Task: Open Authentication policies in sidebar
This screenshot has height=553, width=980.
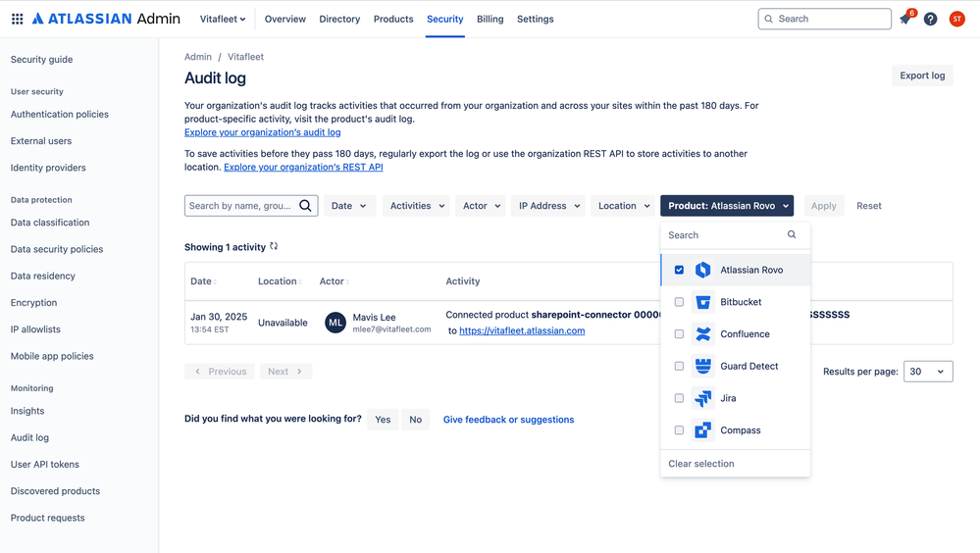Action: [x=60, y=115]
